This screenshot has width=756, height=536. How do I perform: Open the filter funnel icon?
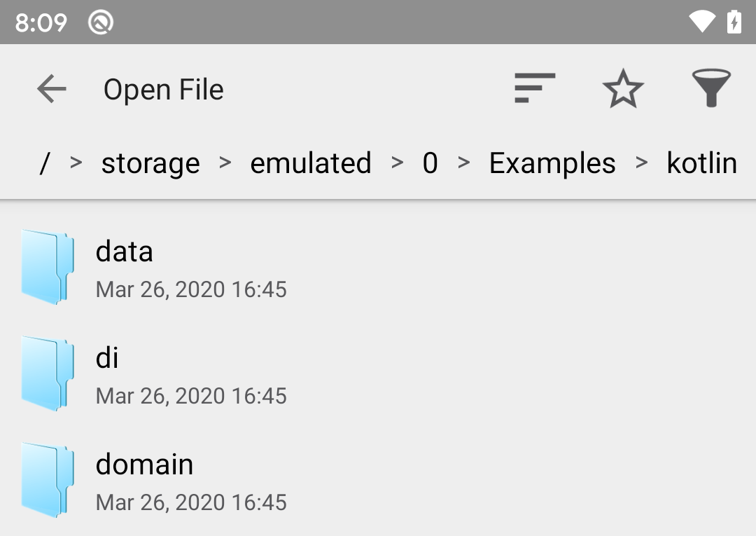[711, 89]
